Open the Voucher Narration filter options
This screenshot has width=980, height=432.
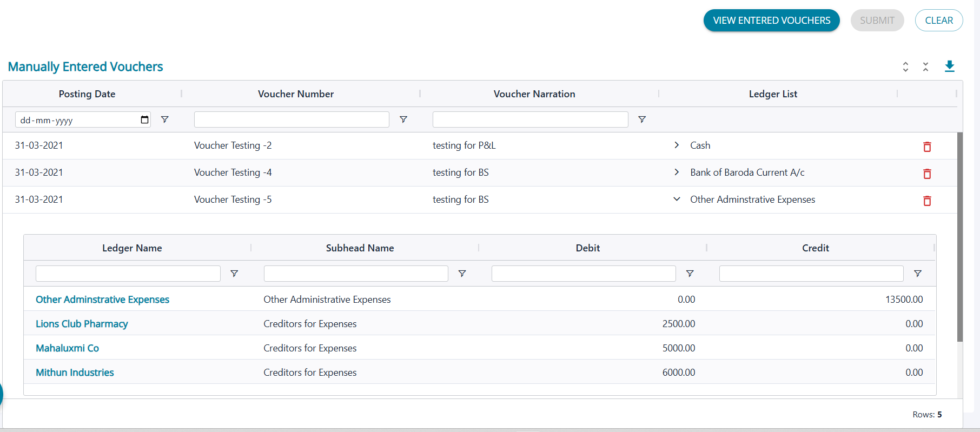[x=642, y=119]
